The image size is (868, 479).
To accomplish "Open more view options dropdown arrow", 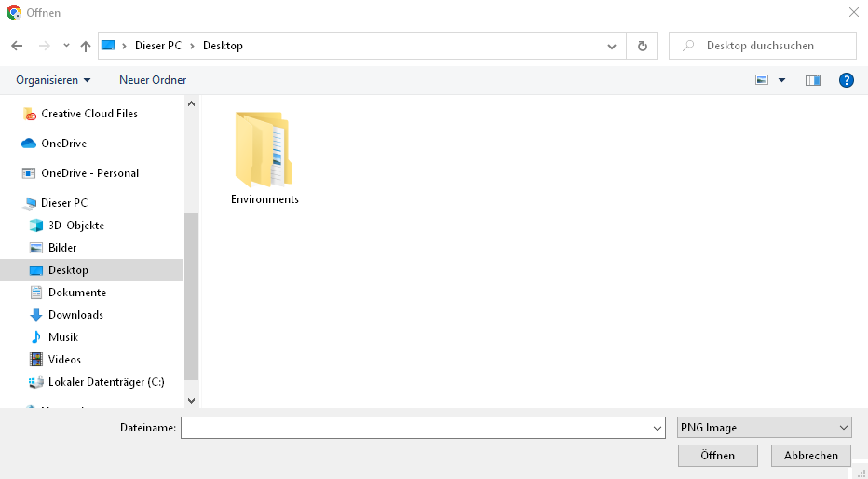I will (781, 80).
